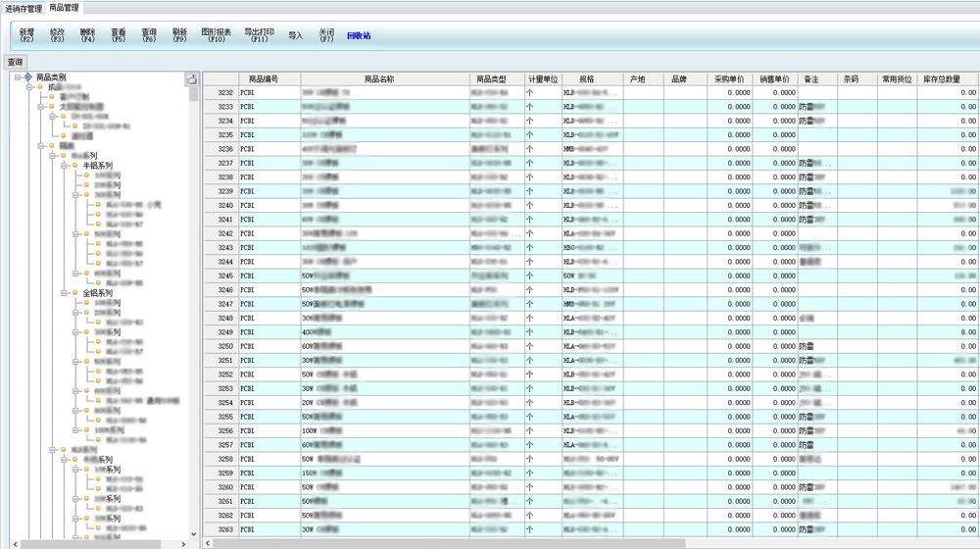Click the 刷新 (F9) refresh button
The width and height of the screenshot is (980, 549).
[179, 35]
